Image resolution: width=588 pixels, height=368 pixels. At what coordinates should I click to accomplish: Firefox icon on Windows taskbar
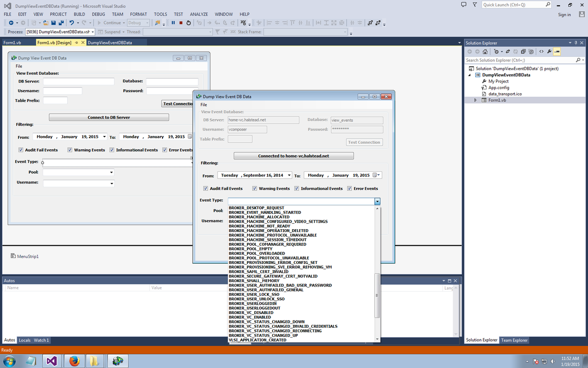[74, 361]
